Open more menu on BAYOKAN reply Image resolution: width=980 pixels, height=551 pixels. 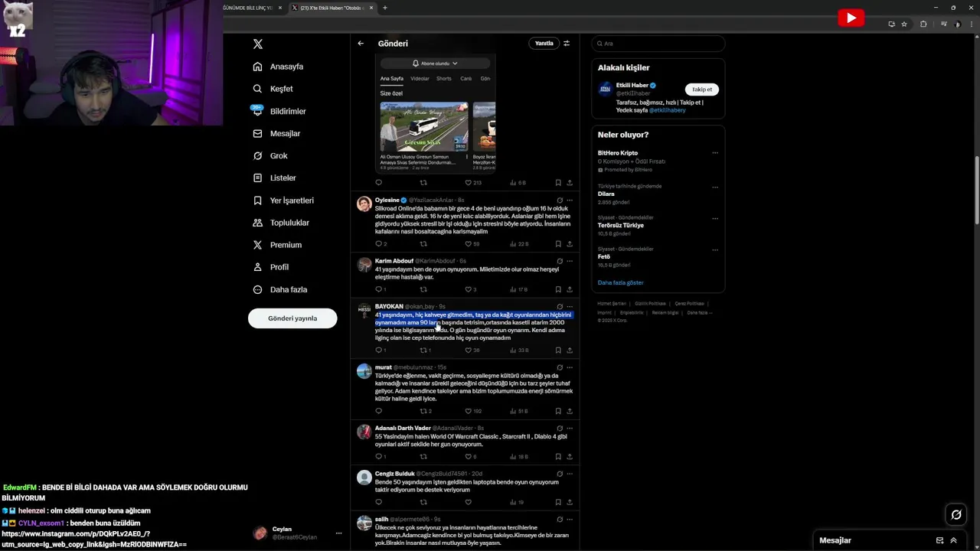pos(570,307)
